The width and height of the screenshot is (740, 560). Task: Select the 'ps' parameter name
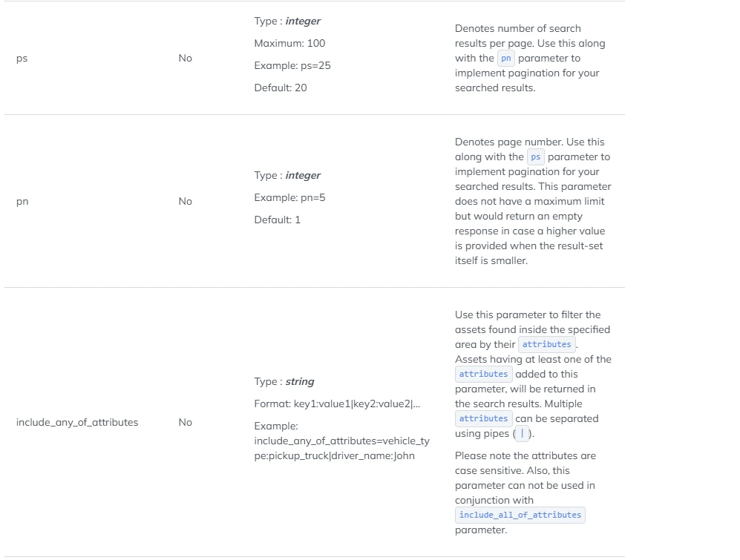22,58
